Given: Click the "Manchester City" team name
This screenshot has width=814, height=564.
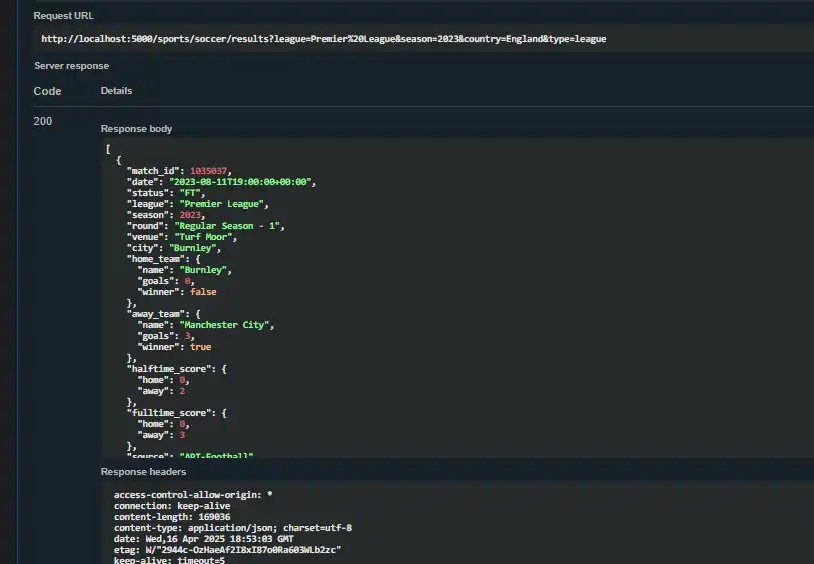Looking at the screenshot, I should (x=226, y=325).
